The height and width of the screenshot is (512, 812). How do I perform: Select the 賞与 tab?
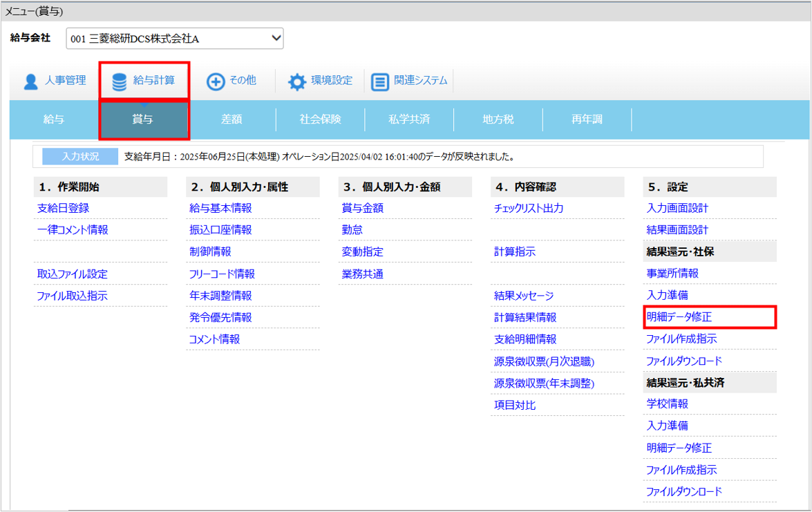[143, 119]
